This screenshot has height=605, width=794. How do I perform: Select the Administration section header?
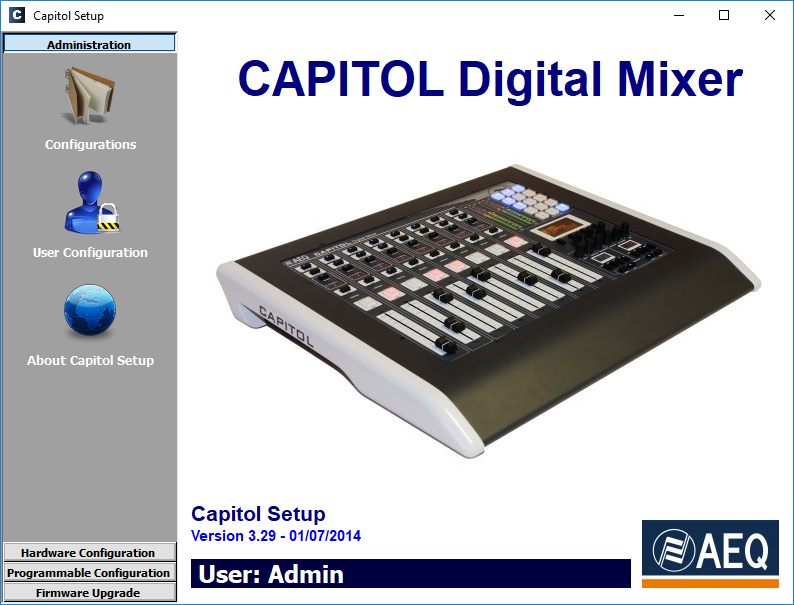point(89,44)
